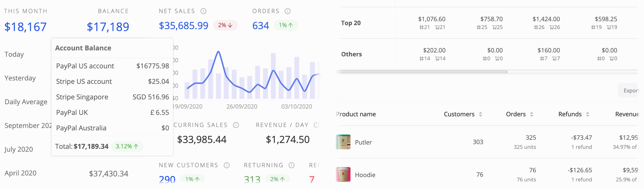644x189 pixels.
Task: Sort products by Orders column
Action: pyautogui.click(x=531, y=114)
